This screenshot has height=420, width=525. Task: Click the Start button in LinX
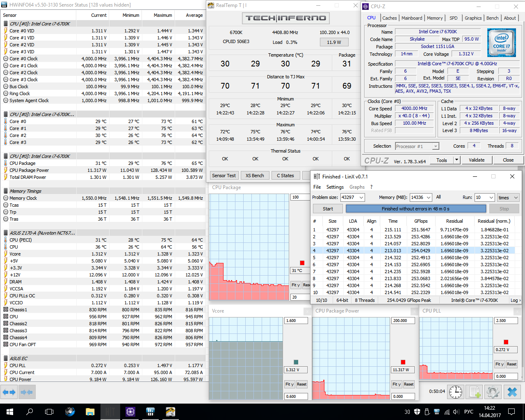(x=328, y=209)
